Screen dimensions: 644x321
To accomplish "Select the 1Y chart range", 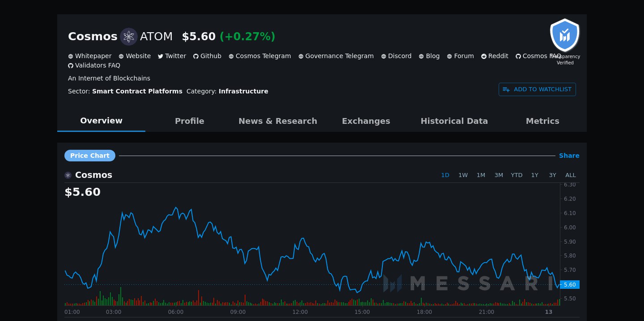I will (x=534, y=175).
